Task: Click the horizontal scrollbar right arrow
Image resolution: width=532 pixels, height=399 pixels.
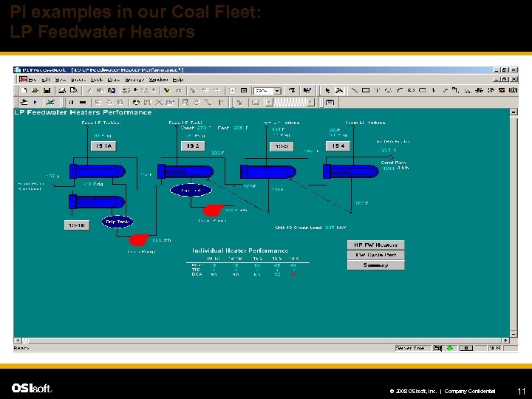Action: click(x=506, y=340)
